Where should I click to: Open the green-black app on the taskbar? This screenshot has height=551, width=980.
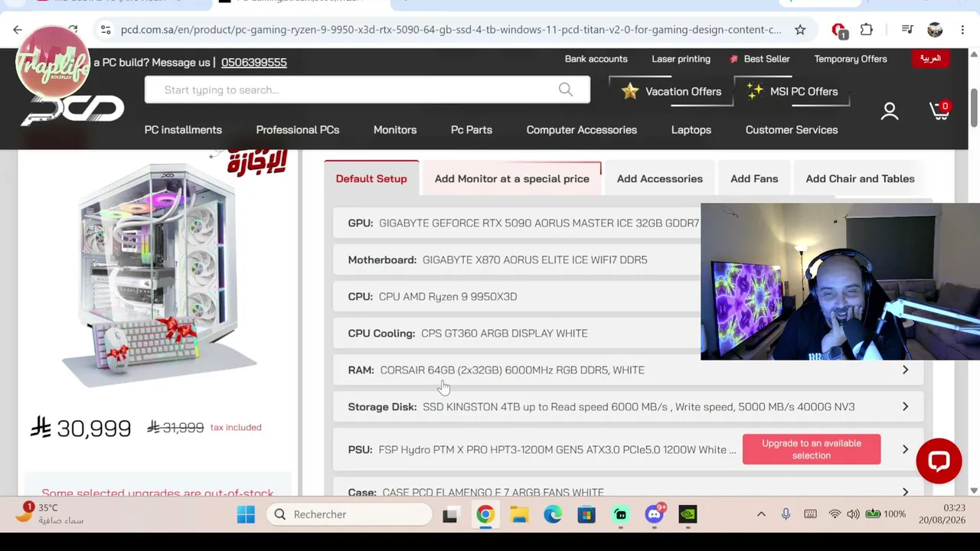620,514
